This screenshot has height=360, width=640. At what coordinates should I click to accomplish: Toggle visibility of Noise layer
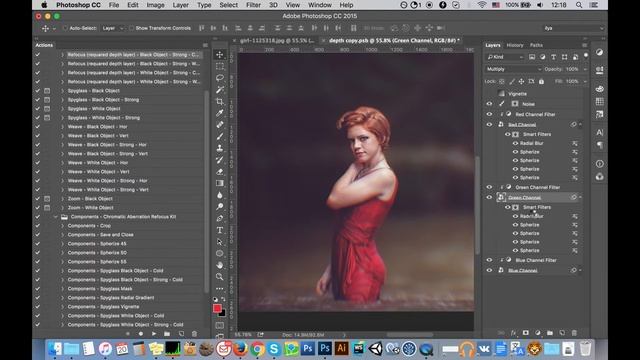[489, 104]
